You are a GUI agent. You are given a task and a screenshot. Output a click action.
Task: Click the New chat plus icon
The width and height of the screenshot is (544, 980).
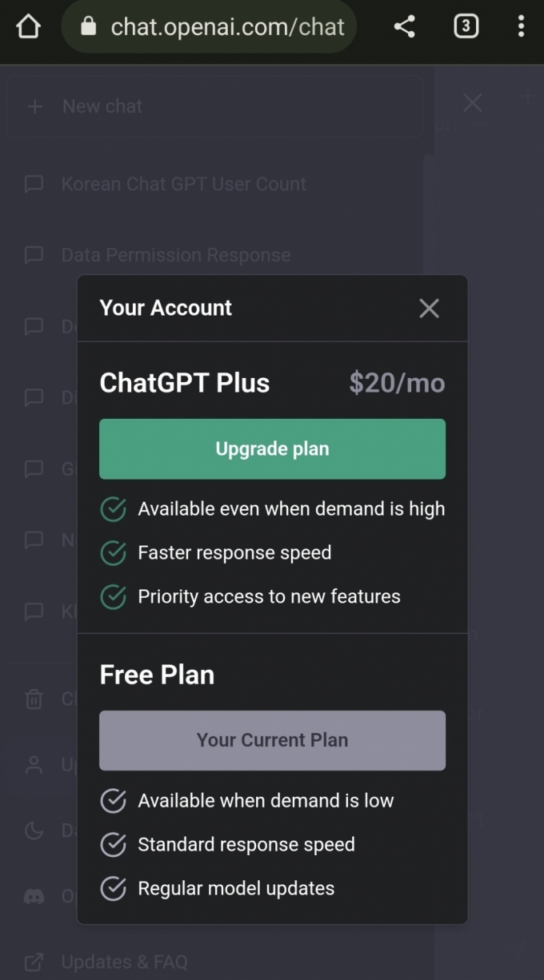click(34, 106)
